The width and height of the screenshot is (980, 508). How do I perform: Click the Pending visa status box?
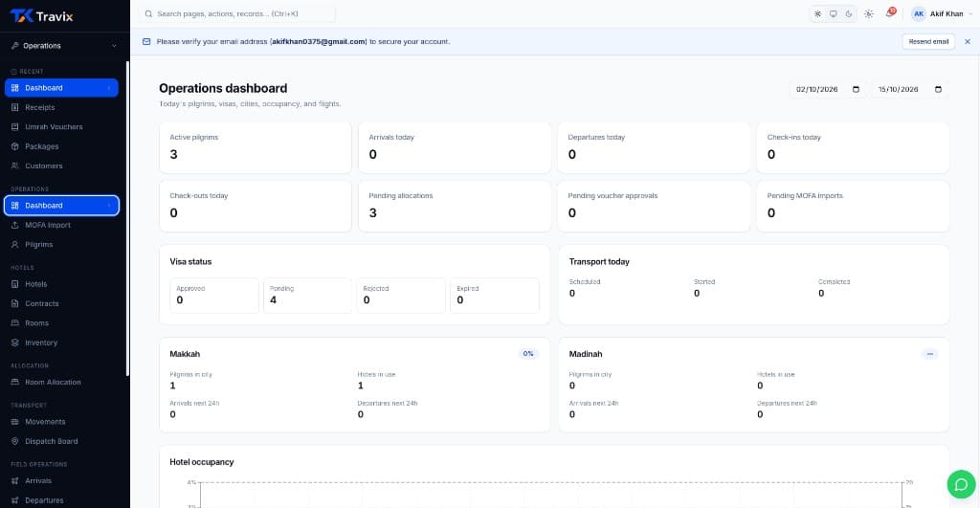307,296
